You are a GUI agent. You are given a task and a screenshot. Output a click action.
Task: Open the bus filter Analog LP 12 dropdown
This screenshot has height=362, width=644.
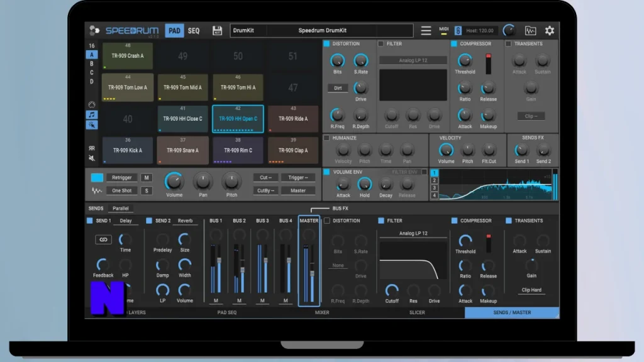pyautogui.click(x=413, y=233)
